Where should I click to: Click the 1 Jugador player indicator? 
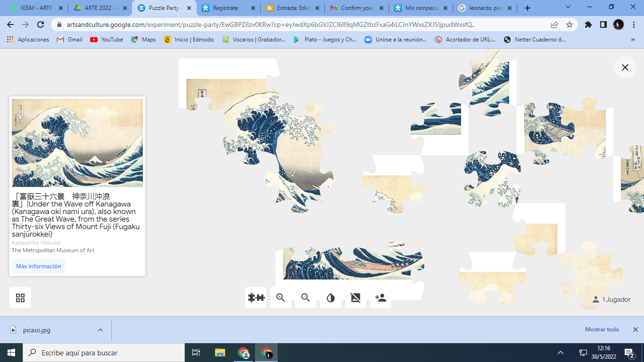(611, 299)
